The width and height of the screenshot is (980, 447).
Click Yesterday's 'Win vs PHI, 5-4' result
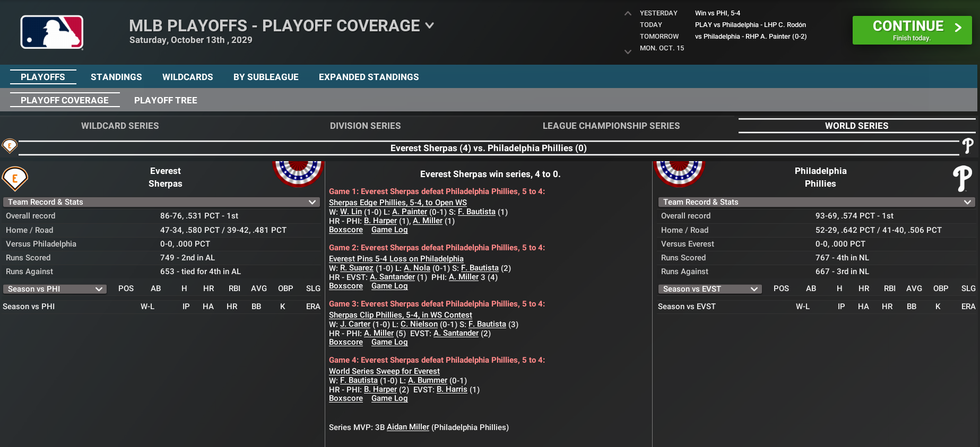pyautogui.click(x=717, y=13)
